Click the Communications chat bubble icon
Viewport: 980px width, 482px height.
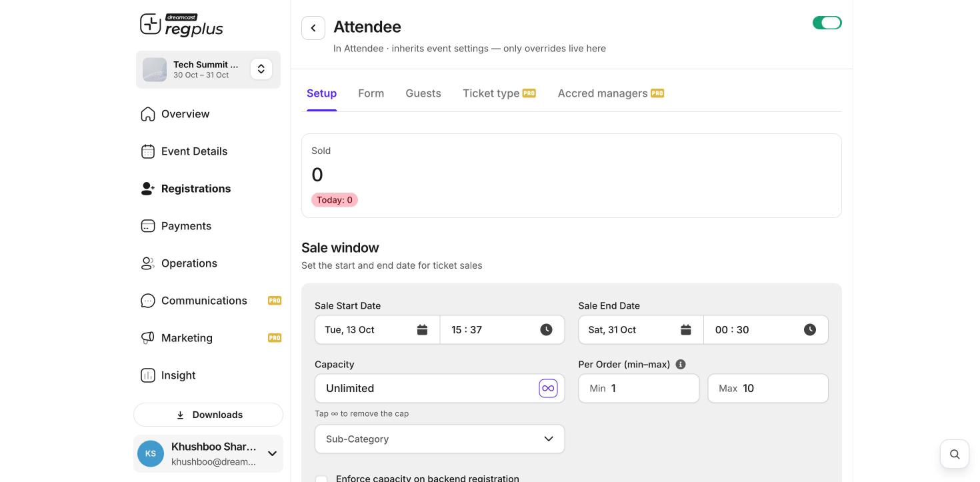pos(148,301)
